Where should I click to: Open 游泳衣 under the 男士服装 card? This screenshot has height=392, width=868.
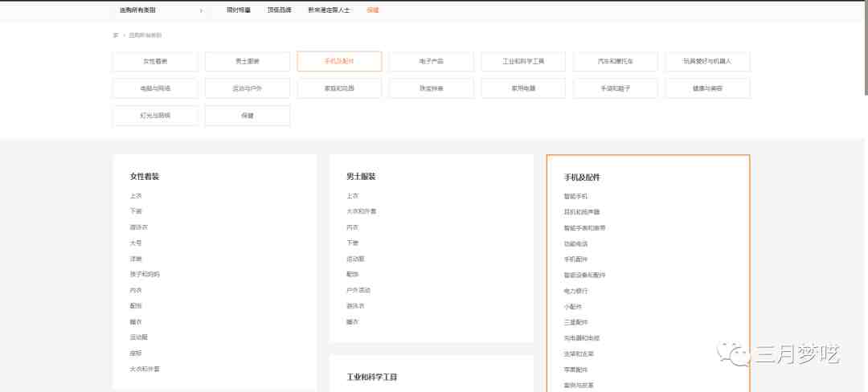click(356, 306)
